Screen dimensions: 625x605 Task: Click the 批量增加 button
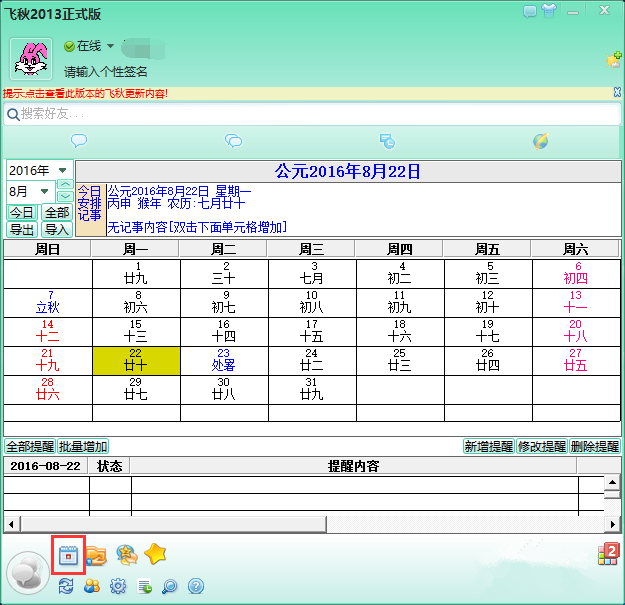coord(83,447)
